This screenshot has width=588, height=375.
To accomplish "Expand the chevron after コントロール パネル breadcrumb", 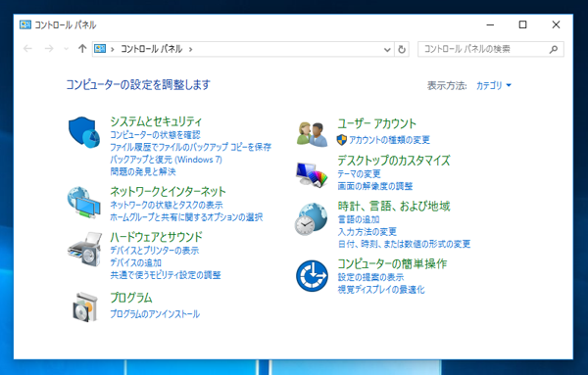I will pyautogui.click(x=190, y=50).
